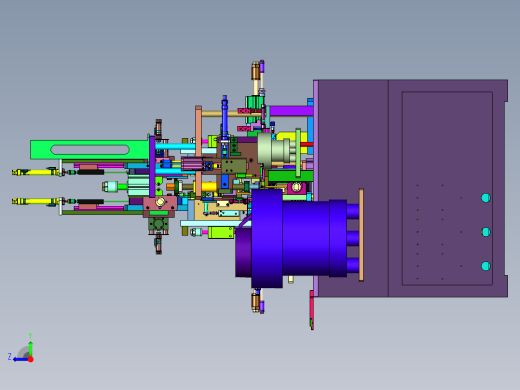520x390 pixels.
Task: Select the red bracket under the cabinet's lower-left corner
Action: 312,310
